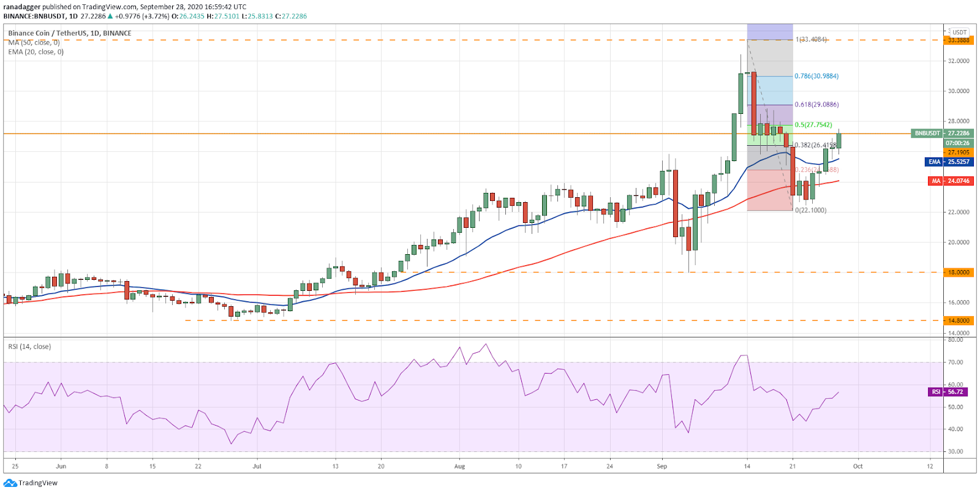Click the Jun label on time axis
Image resolution: width=980 pixels, height=493 pixels.
(61, 466)
